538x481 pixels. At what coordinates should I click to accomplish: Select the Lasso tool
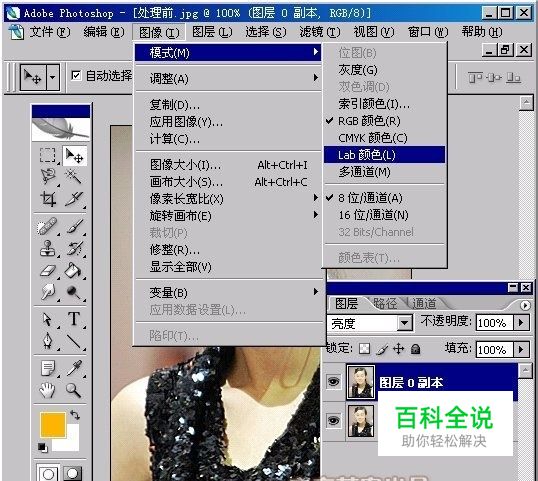pos(48,176)
